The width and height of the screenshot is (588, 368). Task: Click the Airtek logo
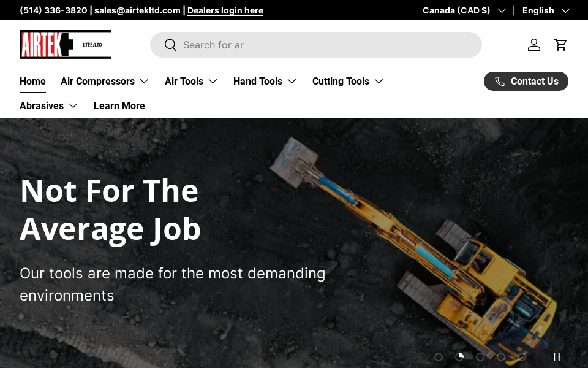(x=65, y=45)
